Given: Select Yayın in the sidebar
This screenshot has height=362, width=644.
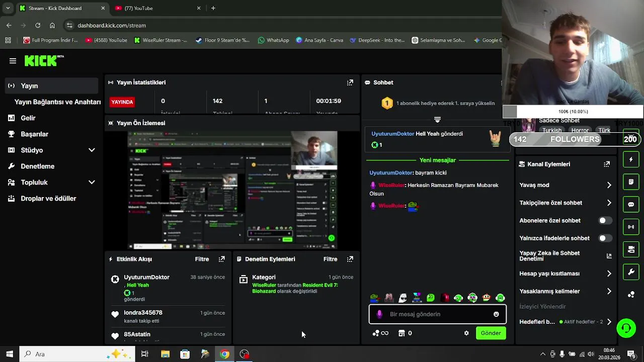Looking at the screenshot, I should (x=51, y=85).
